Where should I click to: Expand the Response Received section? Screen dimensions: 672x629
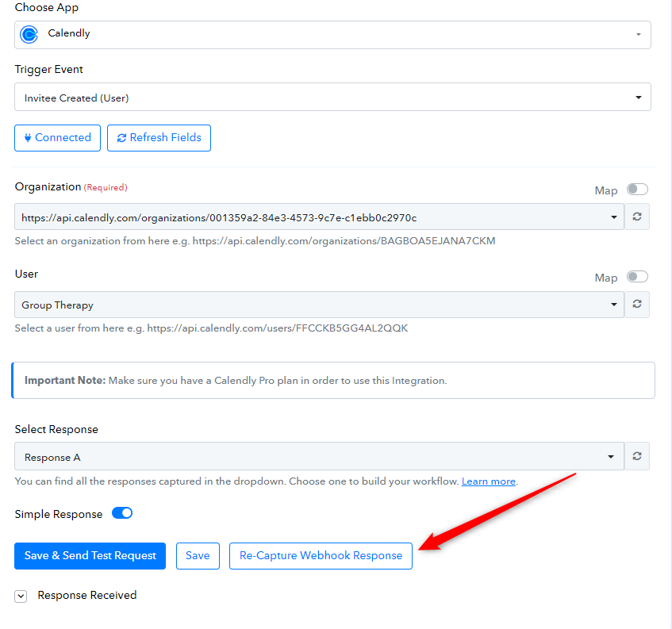(21, 596)
